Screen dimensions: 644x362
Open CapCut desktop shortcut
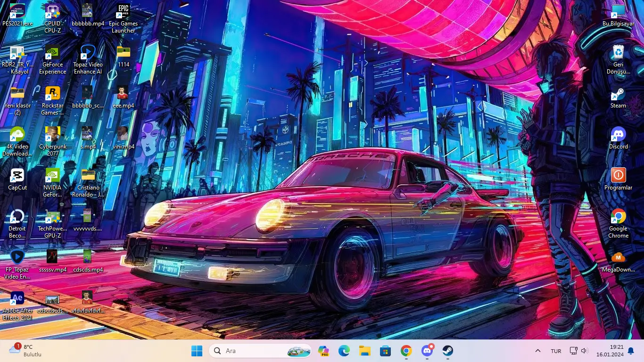(17, 179)
